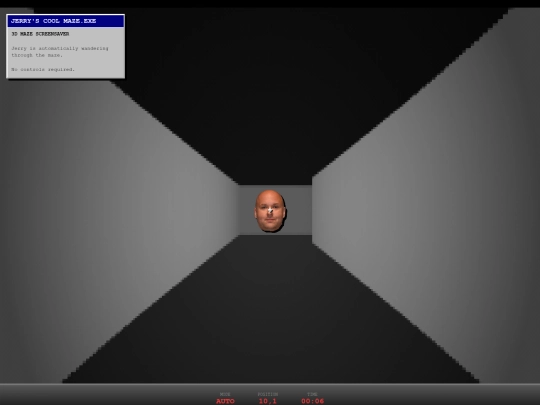
Task: Click the 'Jerry is automatically wandering' text
Action: (60, 48)
